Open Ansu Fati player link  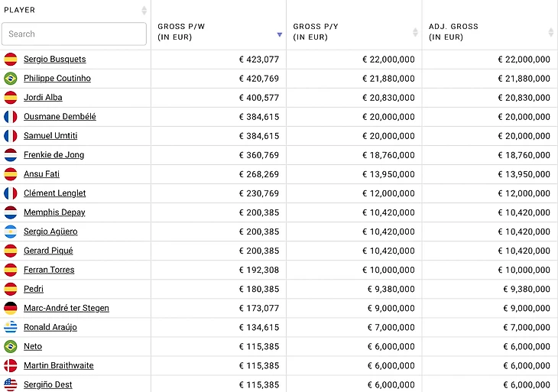(x=41, y=174)
